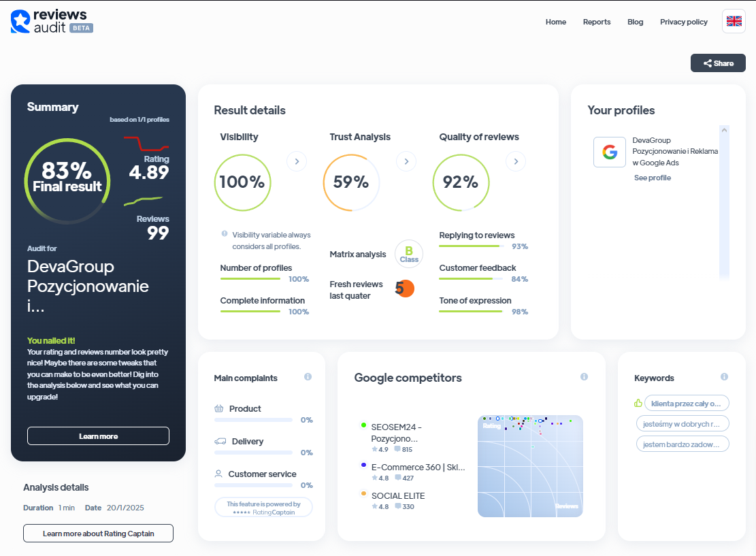This screenshot has width=756, height=556.
Task: Open the See profile link
Action: pos(653,178)
